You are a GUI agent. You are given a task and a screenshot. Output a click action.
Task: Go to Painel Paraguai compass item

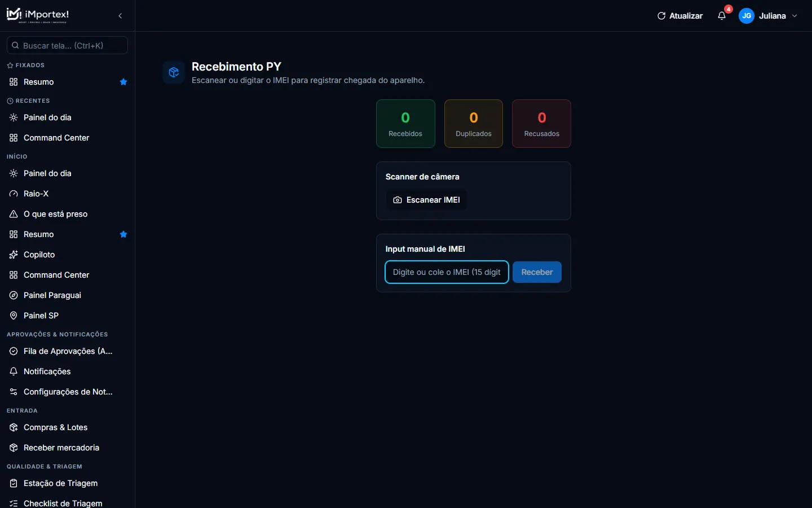[x=67, y=295]
